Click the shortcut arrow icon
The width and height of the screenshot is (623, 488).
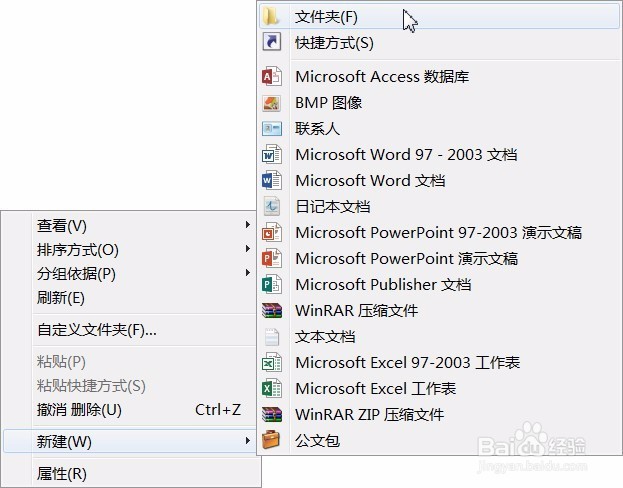pyautogui.click(x=272, y=42)
